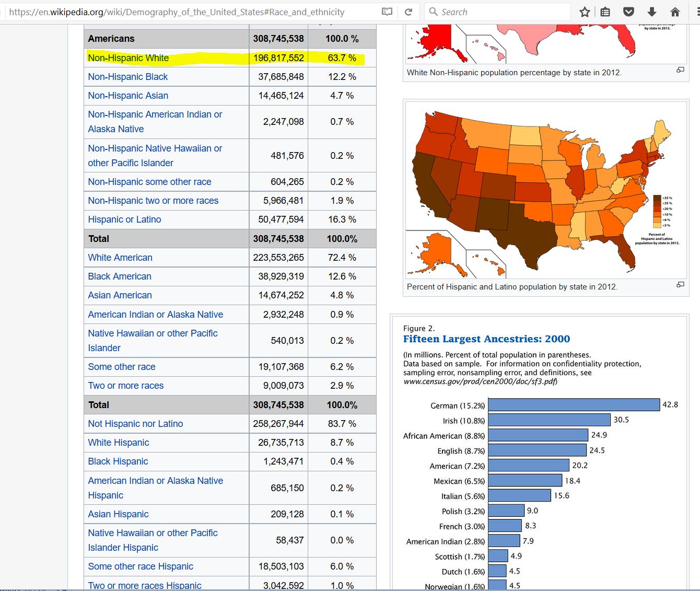This screenshot has height=591, width=700.
Task: Open the American Indian or Alaska Native link
Action: 155,315
